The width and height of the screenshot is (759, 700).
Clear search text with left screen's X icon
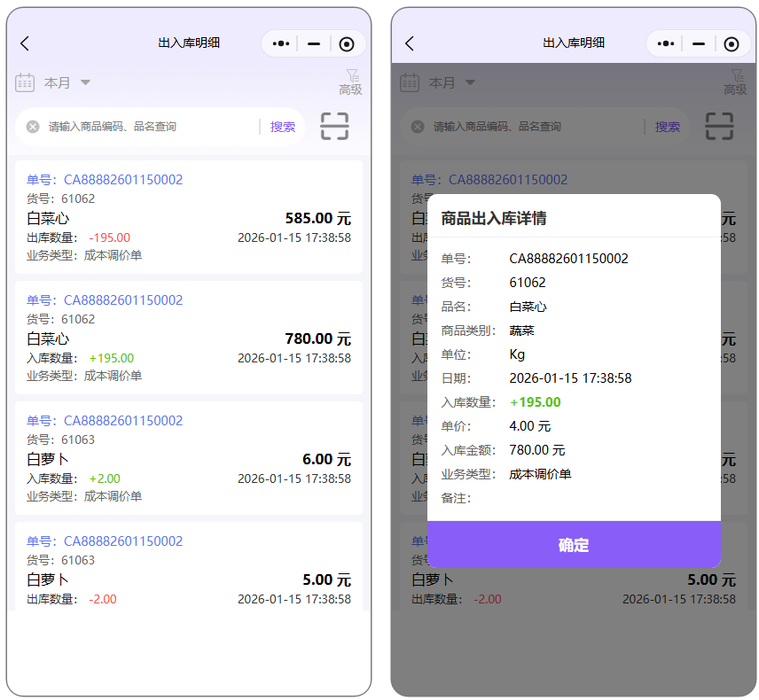point(33,127)
